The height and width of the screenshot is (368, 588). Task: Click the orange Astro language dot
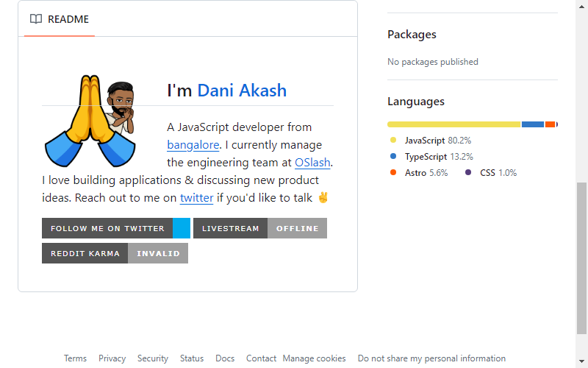pos(393,172)
